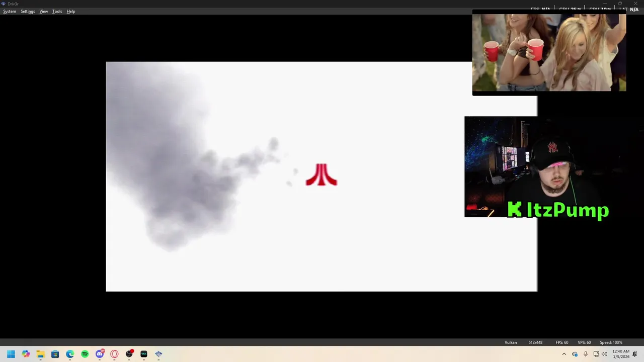Switch to OBS Studio in the taskbar
The image size is (644, 362).
[129, 354]
